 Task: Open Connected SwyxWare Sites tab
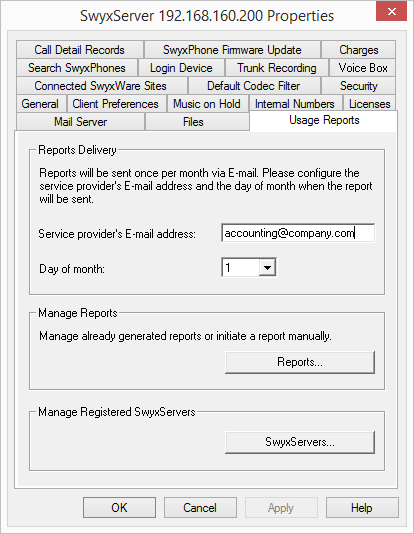pyautogui.click(x=101, y=86)
